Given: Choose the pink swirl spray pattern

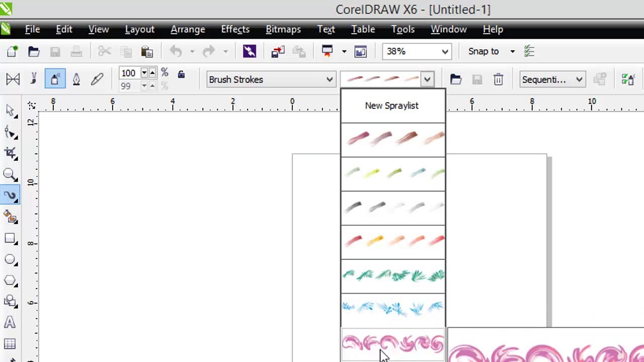Looking at the screenshot, I should point(393,345).
